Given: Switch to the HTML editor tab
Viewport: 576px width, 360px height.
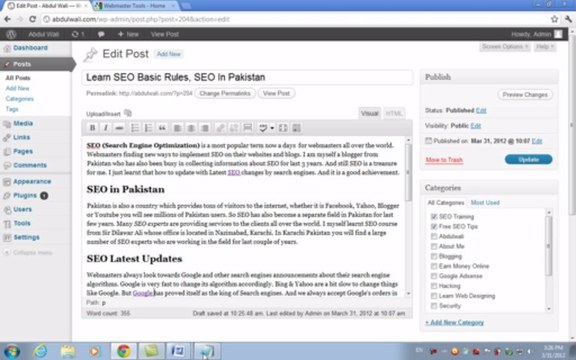Looking at the screenshot, I should coord(394,114).
